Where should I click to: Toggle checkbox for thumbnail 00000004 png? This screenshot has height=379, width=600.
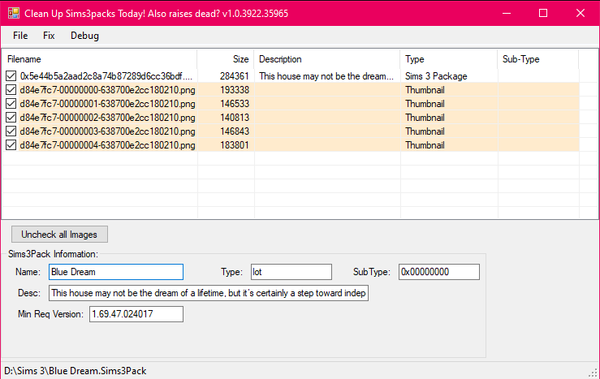pos(11,145)
